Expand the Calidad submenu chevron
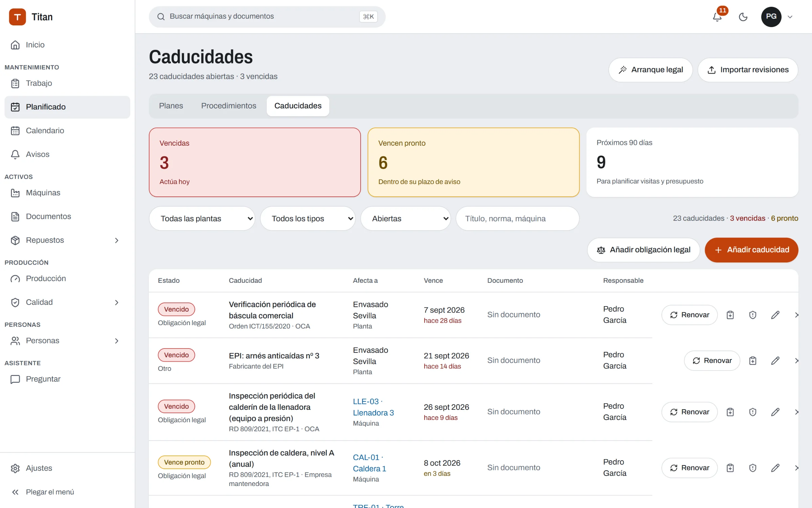Image resolution: width=812 pixels, height=508 pixels. point(116,302)
